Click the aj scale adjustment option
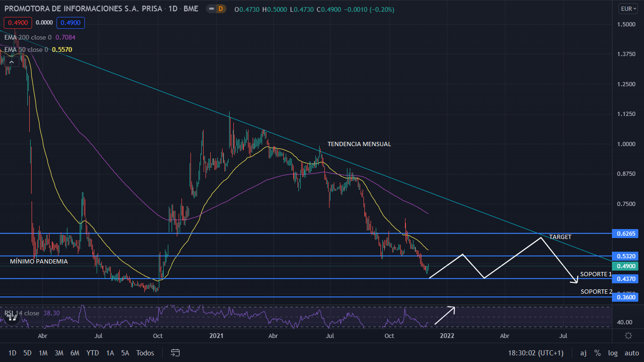The image size is (644, 362). pos(584,353)
